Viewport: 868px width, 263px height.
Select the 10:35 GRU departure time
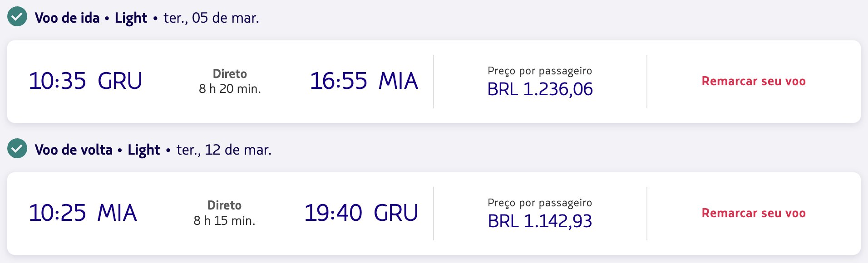click(x=85, y=81)
